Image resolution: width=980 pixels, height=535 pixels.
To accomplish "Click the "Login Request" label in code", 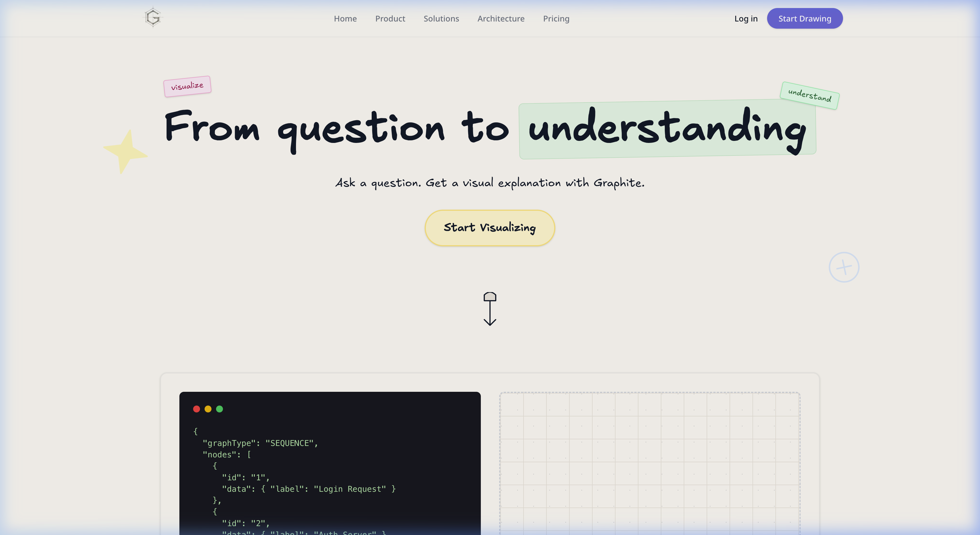I will click(x=350, y=489).
